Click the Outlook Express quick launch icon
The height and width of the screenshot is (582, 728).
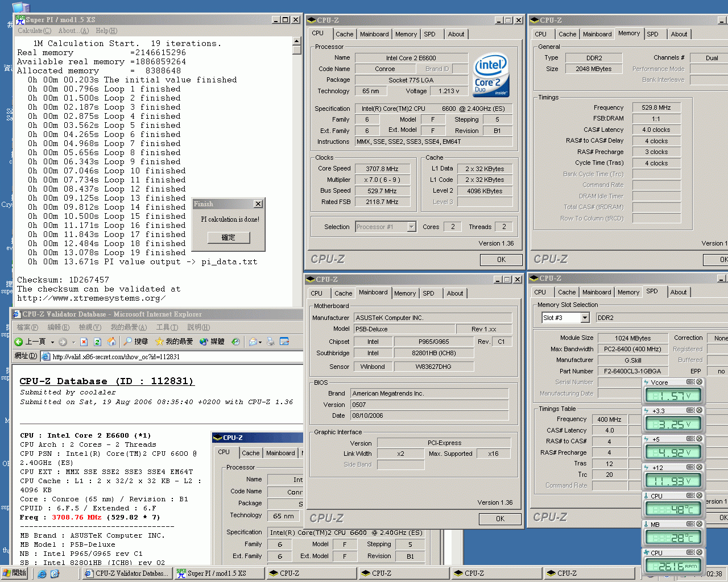pyautogui.click(x=55, y=574)
